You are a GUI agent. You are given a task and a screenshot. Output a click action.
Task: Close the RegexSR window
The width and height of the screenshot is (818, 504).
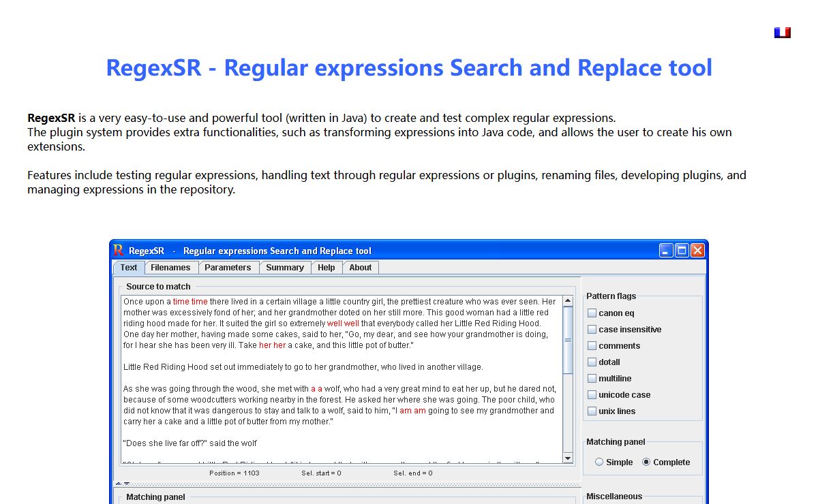pos(697,251)
